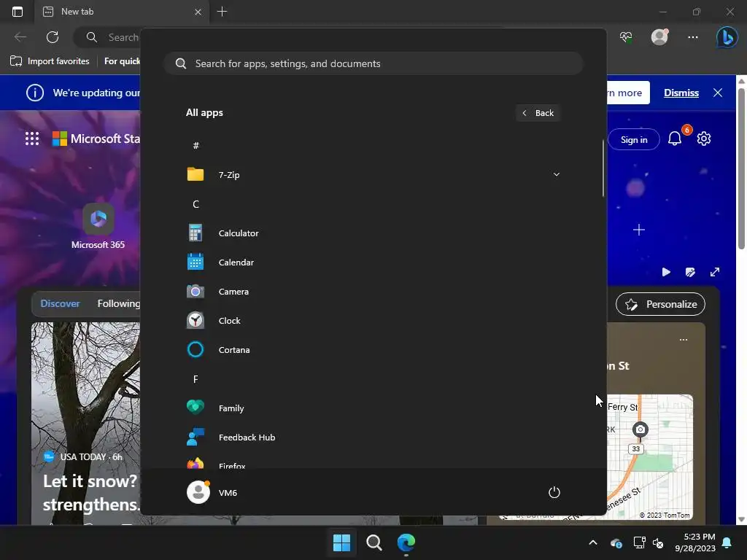Viewport: 747px width, 560px height.
Task: Close the New tab tab
Action: [198, 12]
